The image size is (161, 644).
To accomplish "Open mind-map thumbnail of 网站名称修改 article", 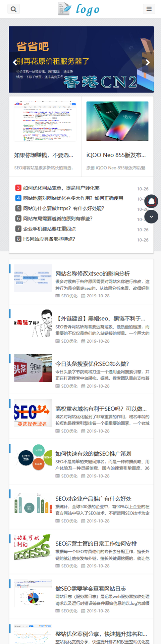I will point(33,278).
